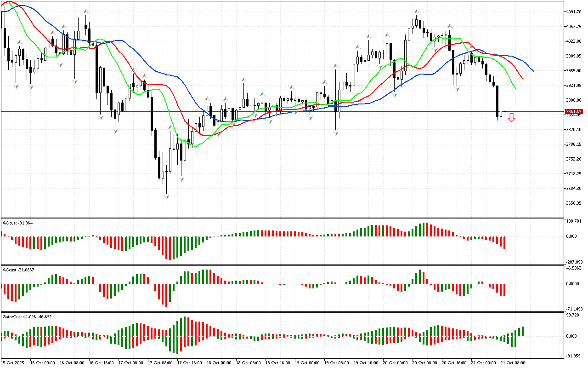Click the red down arrow signal icon
588x368 pixels.
(x=511, y=118)
